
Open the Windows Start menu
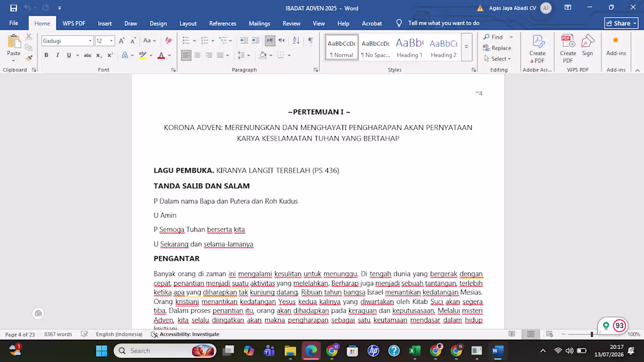coord(101,350)
